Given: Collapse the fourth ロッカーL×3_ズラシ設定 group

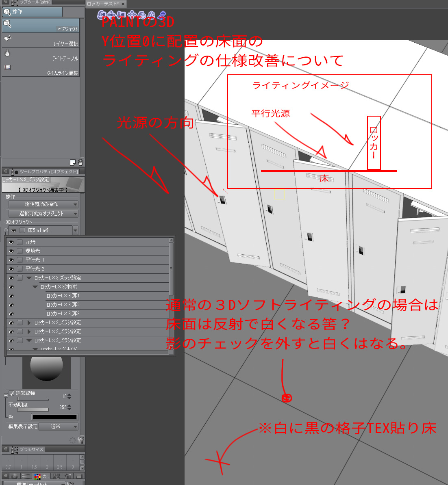Looking at the screenshot, I should click(29, 340).
